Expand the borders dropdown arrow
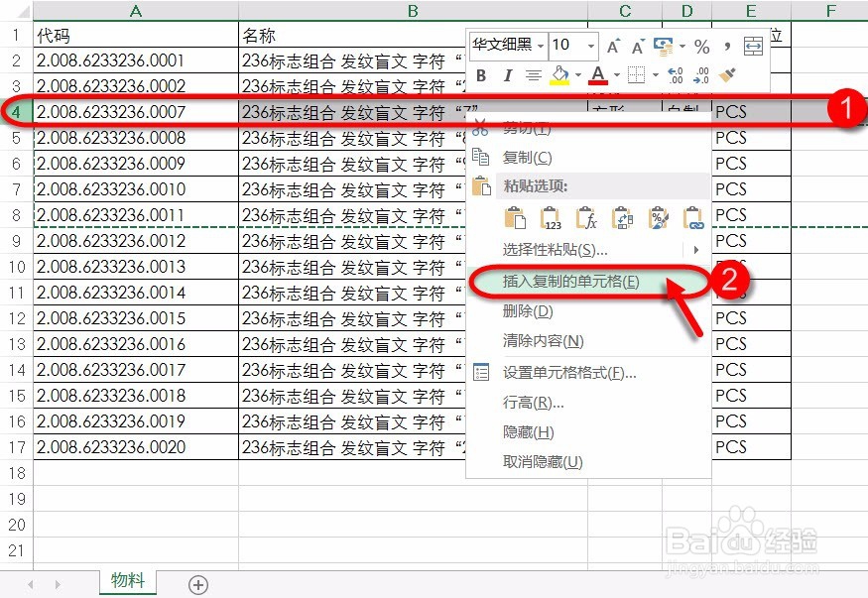The height and width of the screenshot is (598, 868). (x=656, y=75)
